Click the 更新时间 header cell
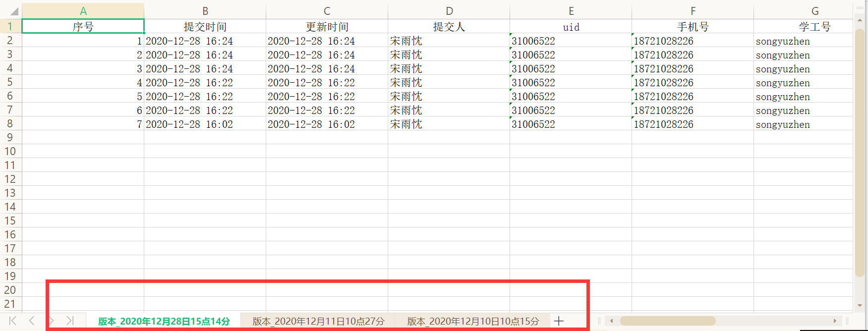Viewport: 868px width, 331px height. coord(327,26)
